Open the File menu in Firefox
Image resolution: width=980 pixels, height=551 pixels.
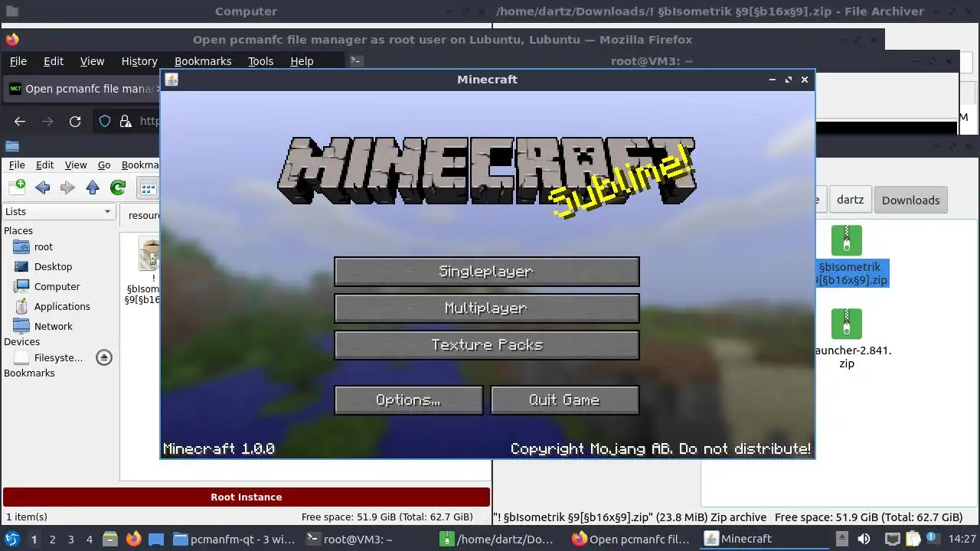[x=18, y=61]
